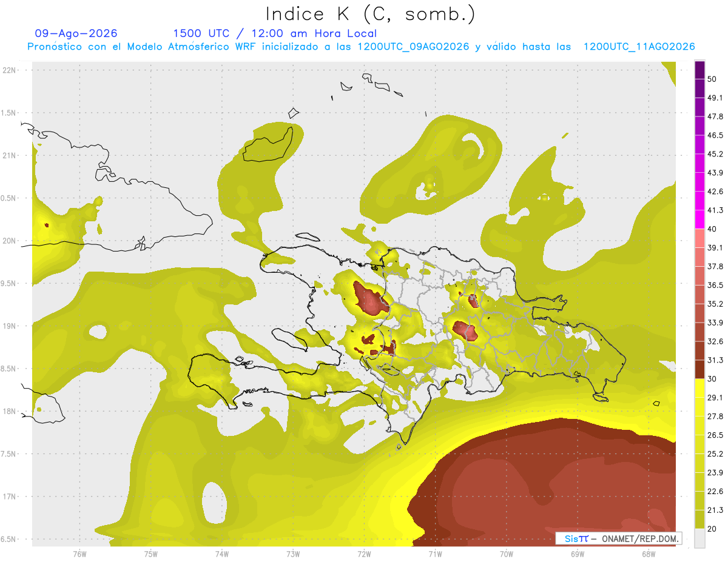Click the longitude label "76W"
Image resolution: width=728 pixels, height=562 pixels.
79,554
